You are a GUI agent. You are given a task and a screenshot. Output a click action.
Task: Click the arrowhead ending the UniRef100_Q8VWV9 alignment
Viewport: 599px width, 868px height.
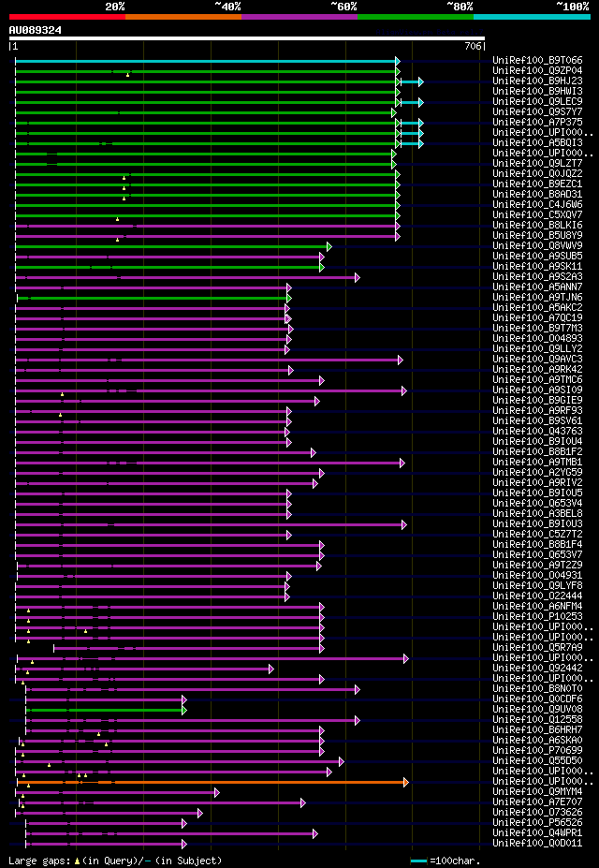point(329,246)
